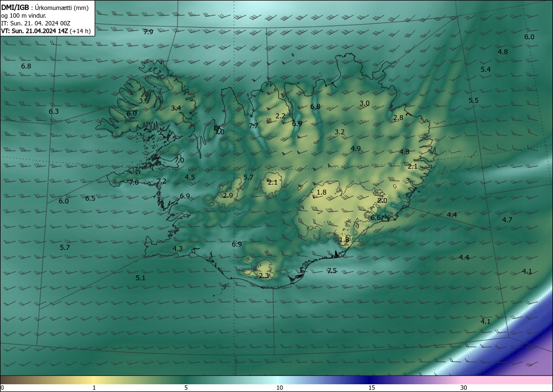Click the 7.2 value on the map
This screenshot has height=392, width=553.
pyautogui.click(x=161, y=181)
